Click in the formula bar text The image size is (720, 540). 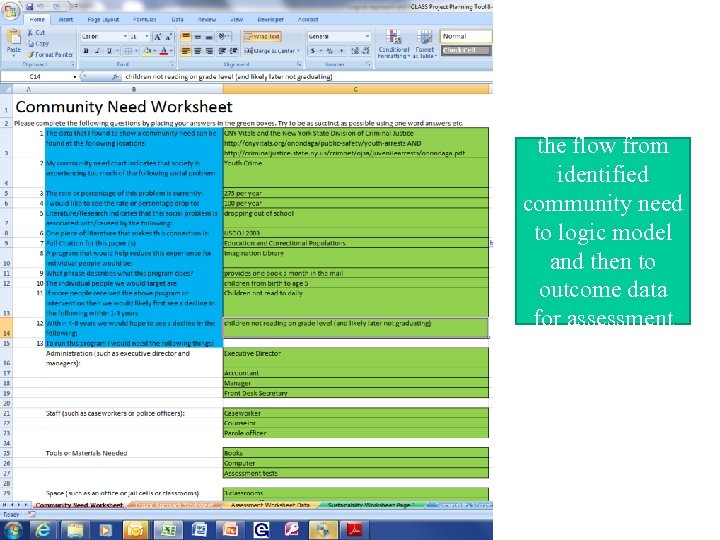coord(228,77)
